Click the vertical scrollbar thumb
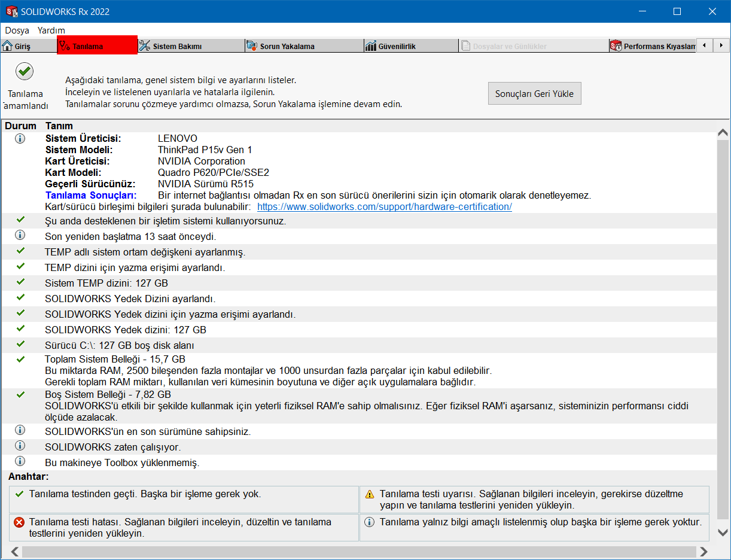731x560 pixels. pos(723,329)
